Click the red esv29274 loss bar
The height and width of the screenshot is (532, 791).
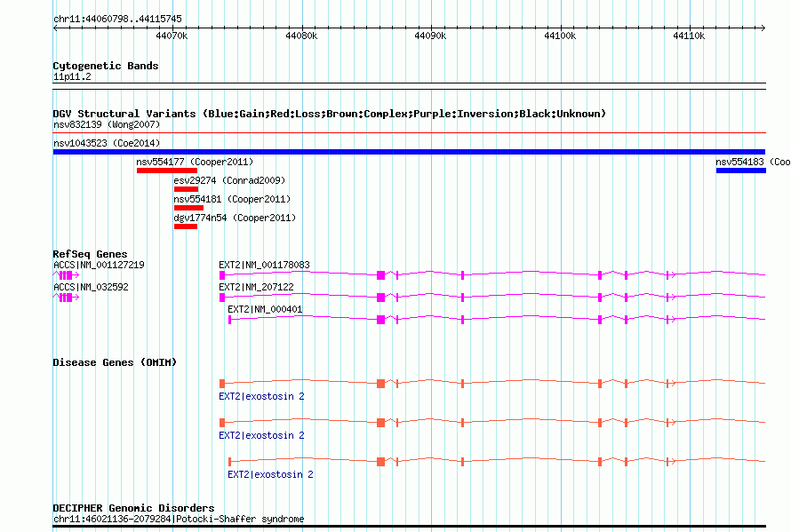(x=186, y=189)
